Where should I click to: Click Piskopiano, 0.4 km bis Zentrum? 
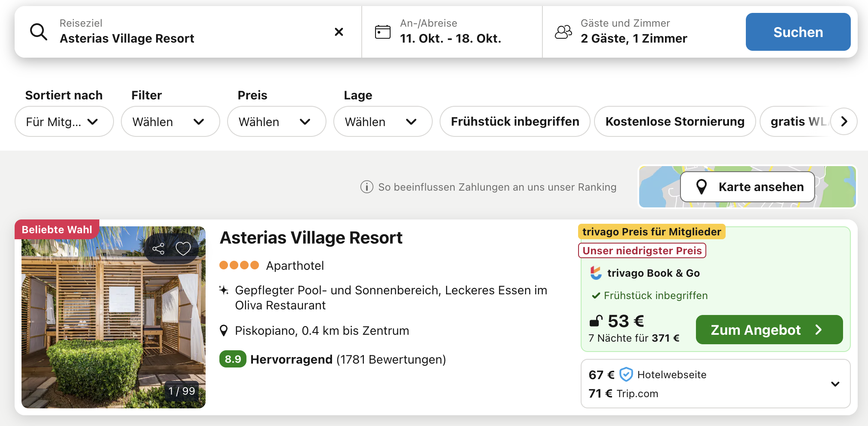click(x=322, y=330)
